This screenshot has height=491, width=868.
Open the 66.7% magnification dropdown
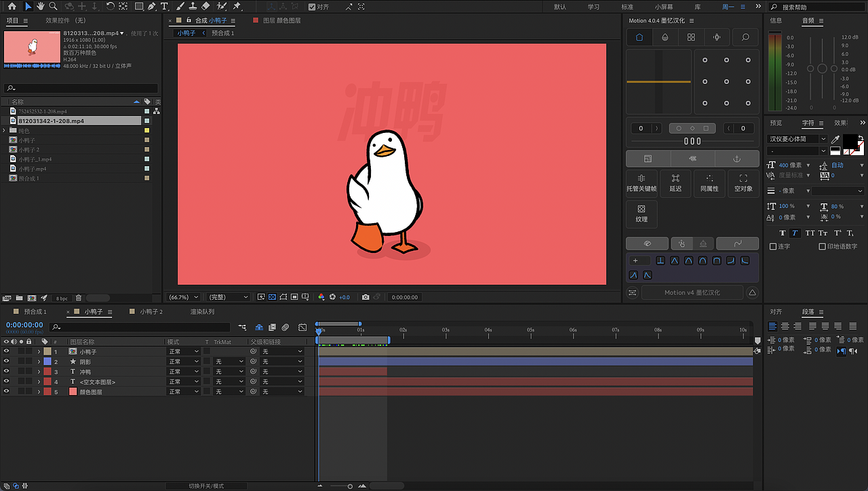[x=184, y=297]
